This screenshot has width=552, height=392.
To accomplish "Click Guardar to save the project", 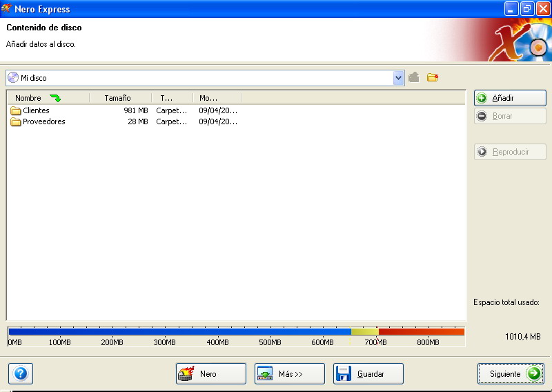I will [368, 374].
